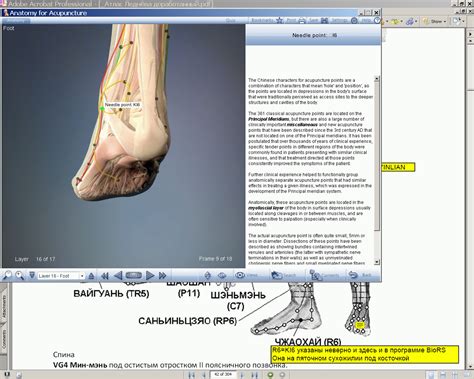Rotate model one frame backward arrow
474x379 pixels.
click(x=118, y=275)
